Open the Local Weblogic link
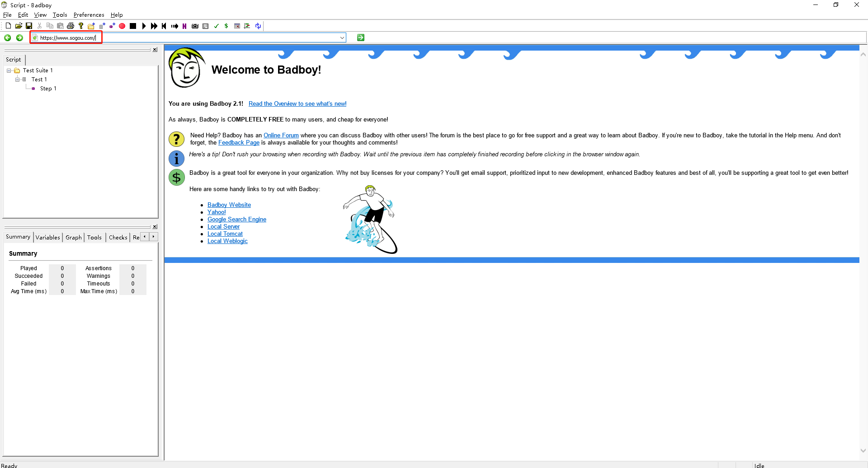868x468 pixels. point(227,241)
